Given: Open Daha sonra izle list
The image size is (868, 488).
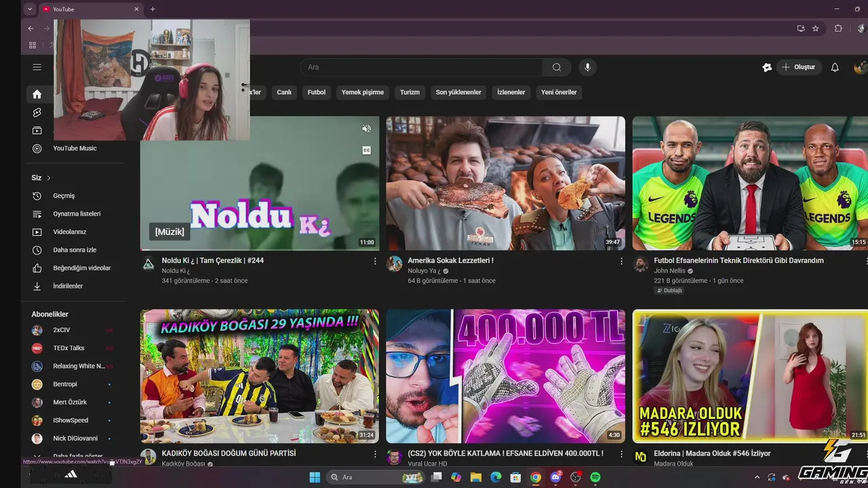Looking at the screenshot, I should click(x=75, y=250).
